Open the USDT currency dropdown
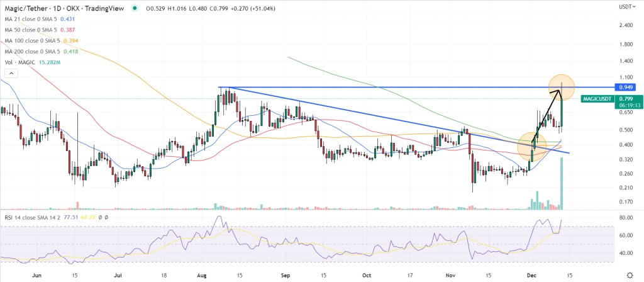 point(626,7)
